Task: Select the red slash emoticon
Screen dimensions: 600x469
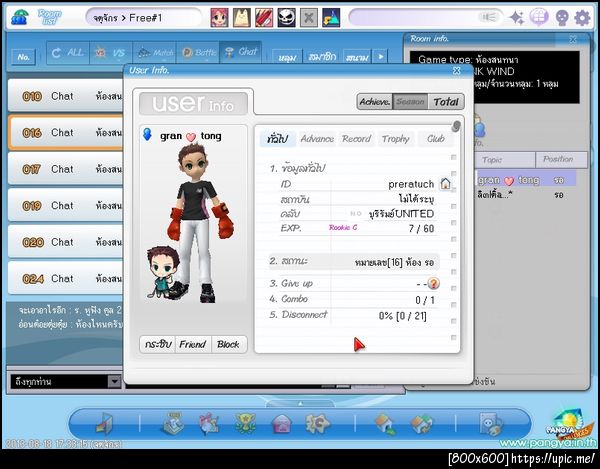Action: [264, 18]
